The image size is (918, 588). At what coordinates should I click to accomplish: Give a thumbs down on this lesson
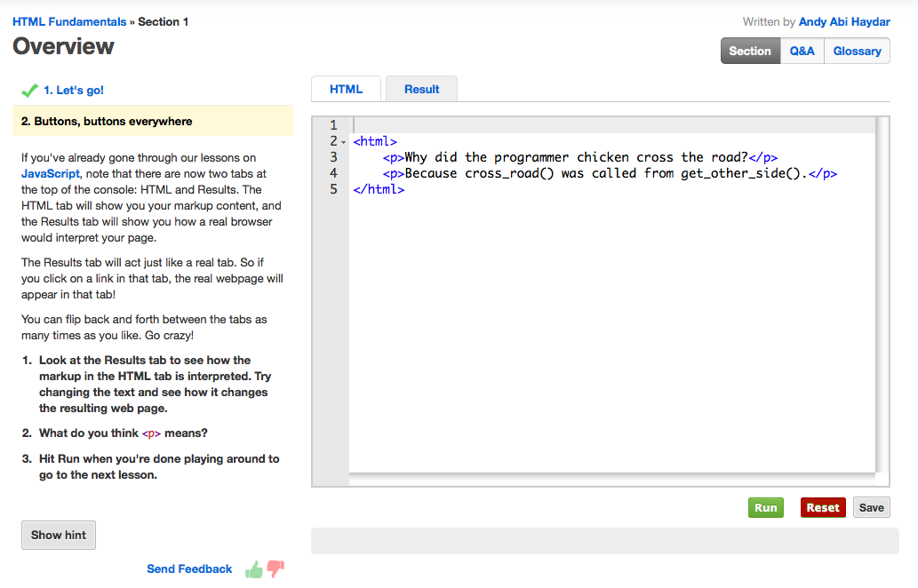point(275,568)
